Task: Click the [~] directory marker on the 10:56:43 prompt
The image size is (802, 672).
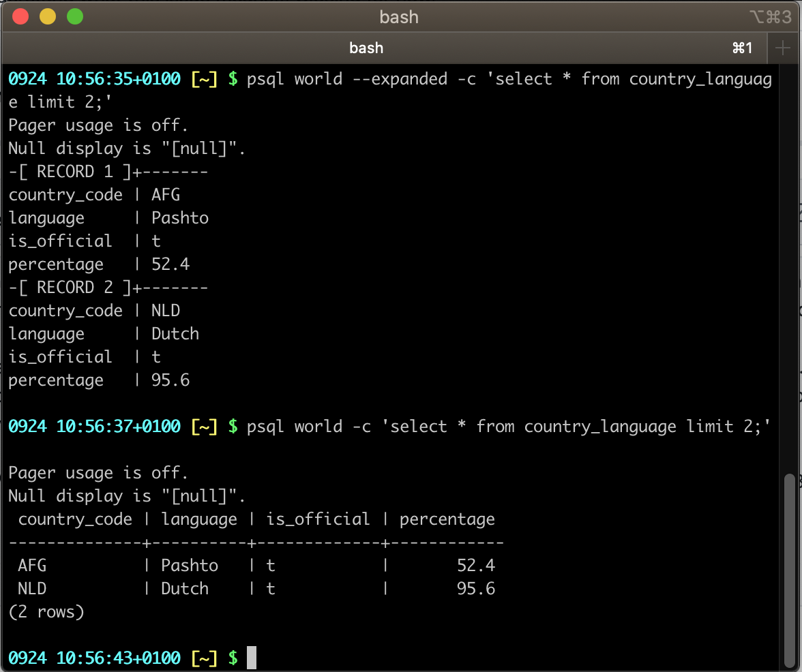Action: click(x=204, y=658)
